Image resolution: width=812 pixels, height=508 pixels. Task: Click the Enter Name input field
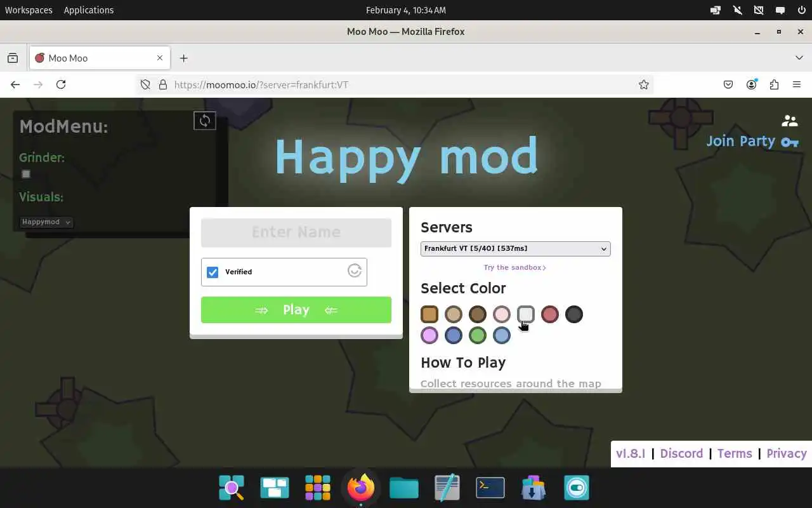click(x=296, y=232)
